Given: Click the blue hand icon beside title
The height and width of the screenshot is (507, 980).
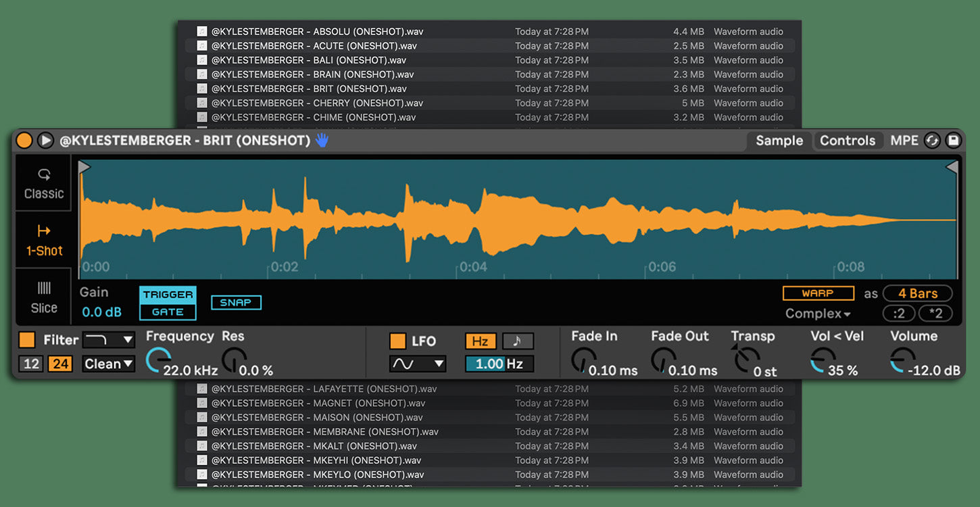Looking at the screenshot, I should (x=322, y=140).
